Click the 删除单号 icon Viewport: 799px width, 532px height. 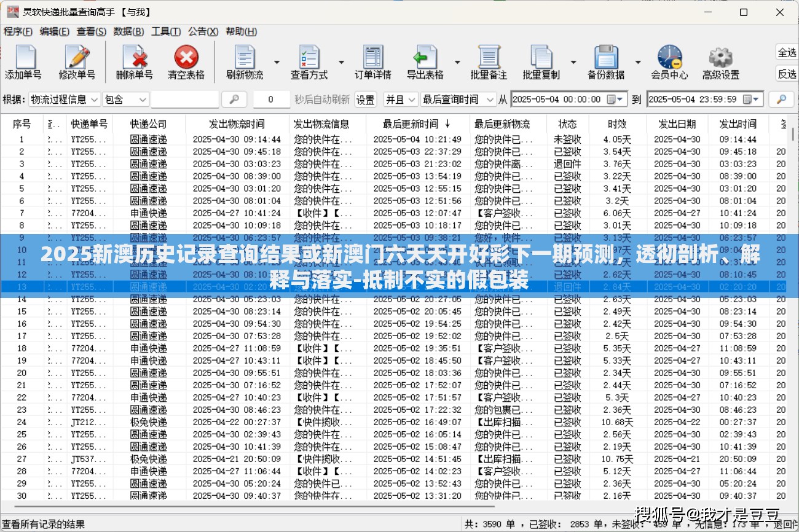pyautogui.click(x=134, y=62)
